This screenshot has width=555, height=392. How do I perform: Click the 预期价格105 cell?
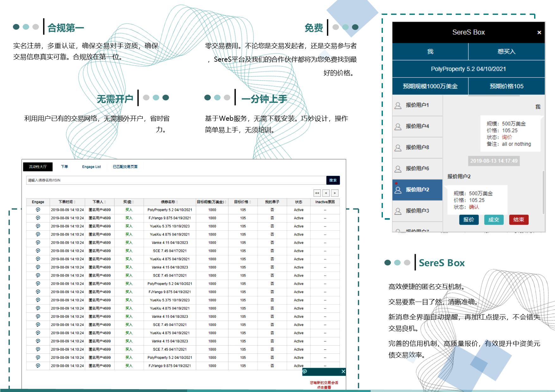tap(507, 86)
